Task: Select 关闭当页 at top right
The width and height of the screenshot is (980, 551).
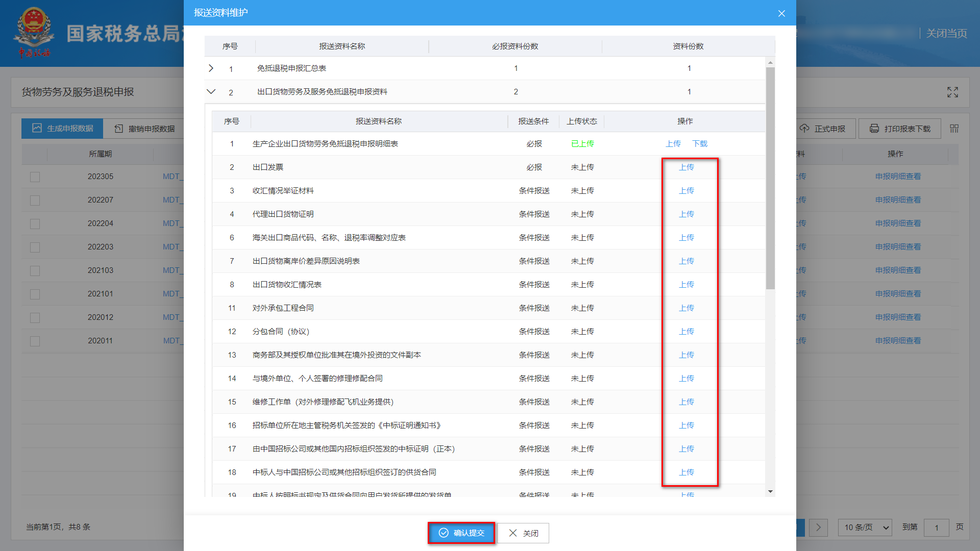Action: click(947, 33)
